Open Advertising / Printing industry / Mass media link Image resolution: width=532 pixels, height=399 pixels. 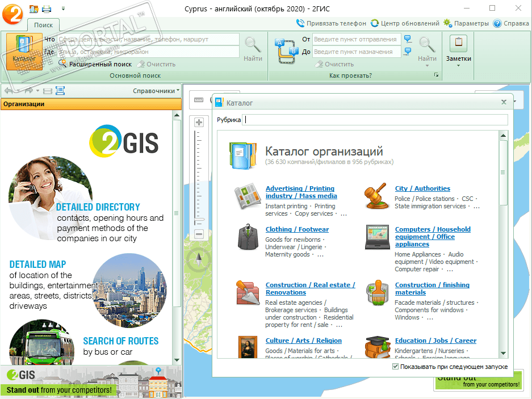301,192
